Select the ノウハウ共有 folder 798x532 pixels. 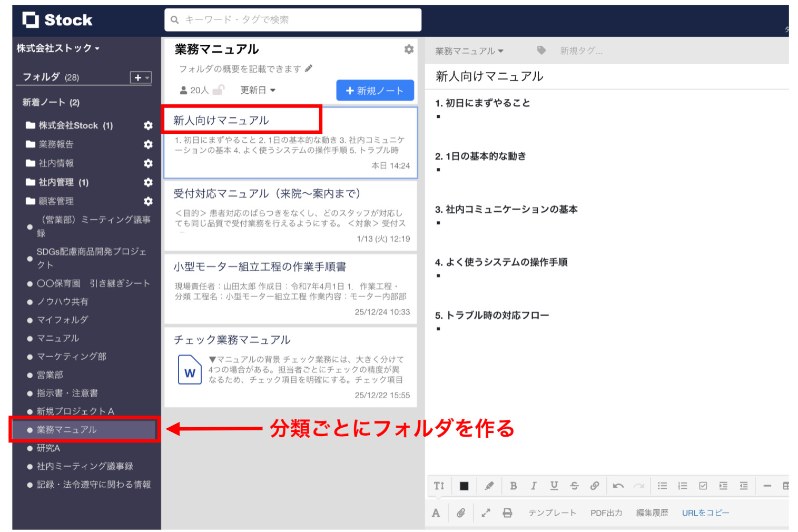[58, 302]
